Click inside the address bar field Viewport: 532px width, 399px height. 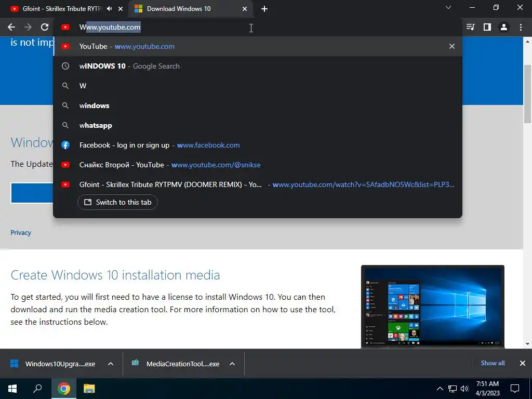click(x=258, y=27)
